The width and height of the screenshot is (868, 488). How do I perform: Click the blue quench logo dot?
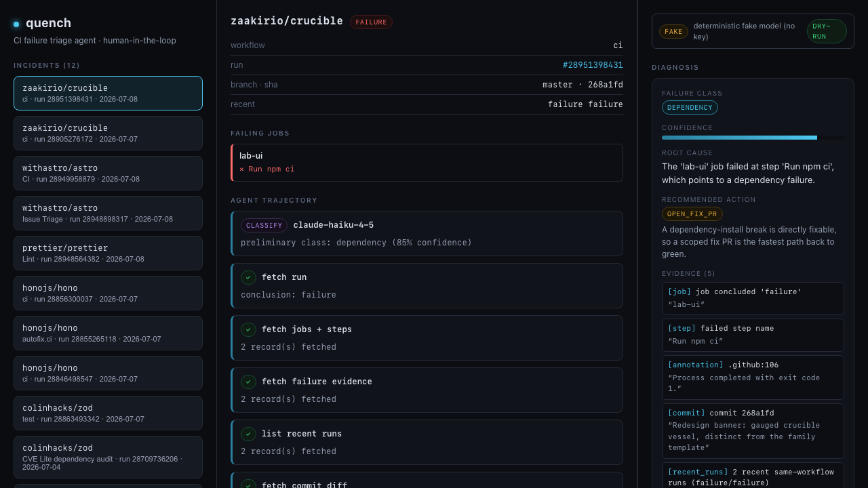[16, 24]
